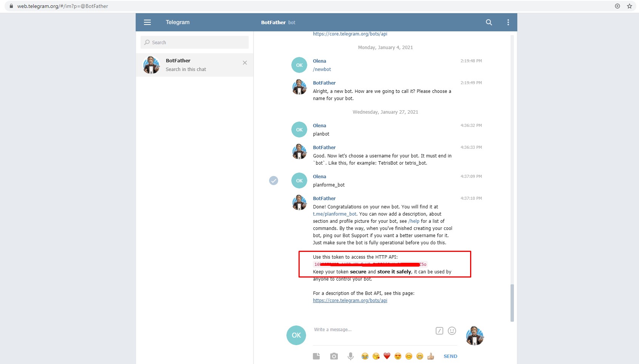Click the 'planforme_bot' message text

pos(329,185)
